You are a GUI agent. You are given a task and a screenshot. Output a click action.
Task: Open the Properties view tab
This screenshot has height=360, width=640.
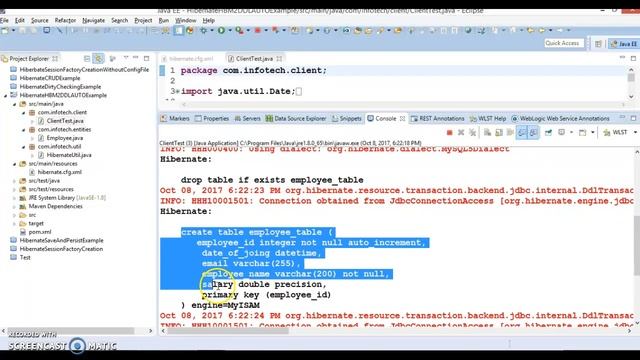tap(212, 118)
